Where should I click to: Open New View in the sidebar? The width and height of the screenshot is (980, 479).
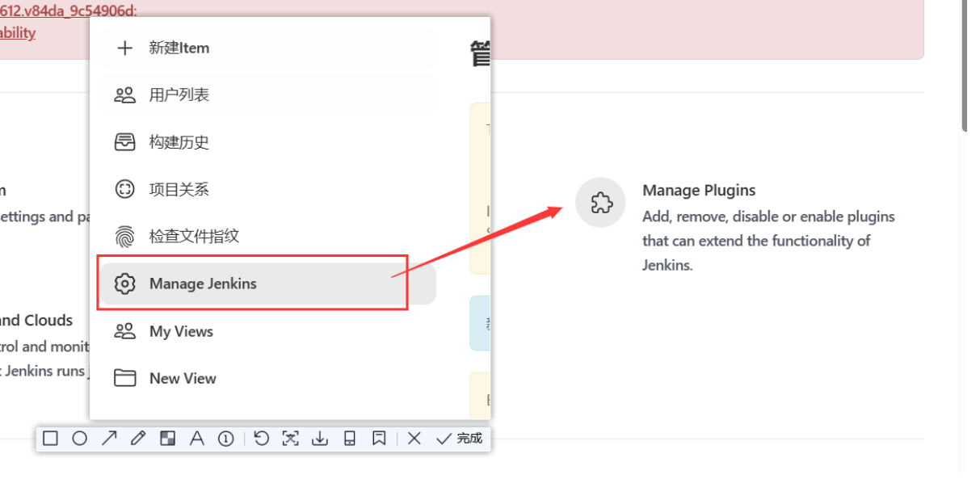tap(268, 378)
